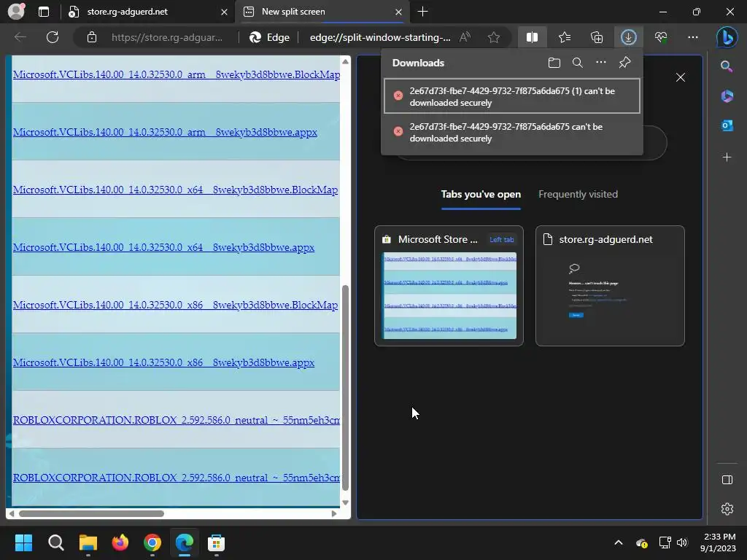This screenshot has height=560, width=747.
Task: Open the Outlook sidebar icon
Action: (727, 125)
